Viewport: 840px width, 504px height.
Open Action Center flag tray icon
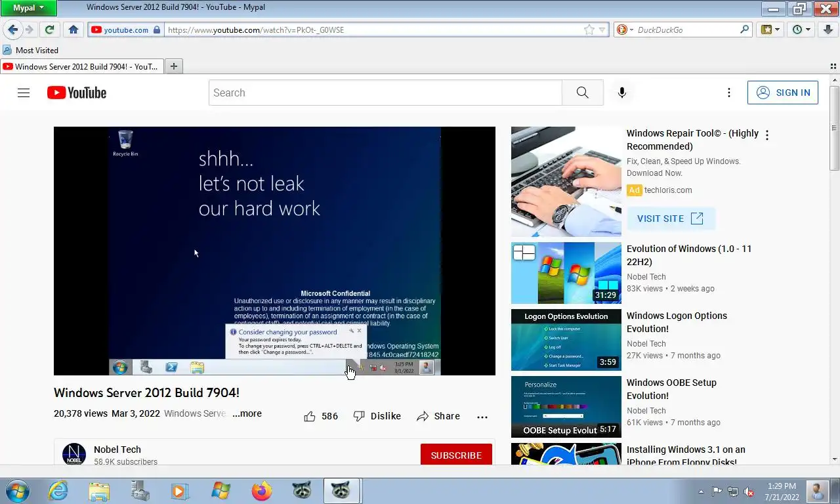pyautogui.click(x=717, y=492)
